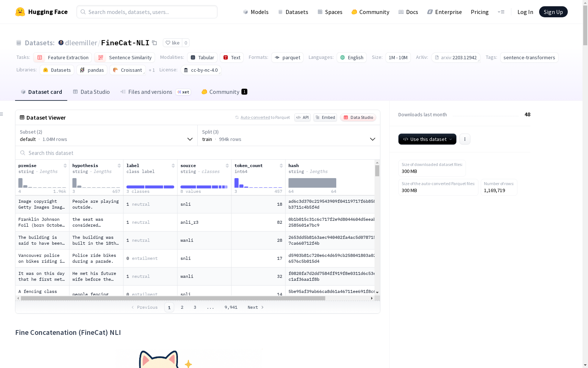
Task: Sort the premise column
Action: pos(65,166)
